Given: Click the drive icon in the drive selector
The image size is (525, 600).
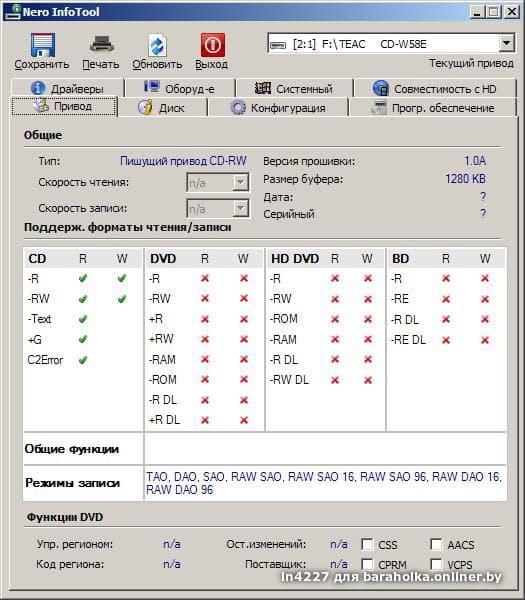Looking at the screenshot, I should click(x=278, y=45).
